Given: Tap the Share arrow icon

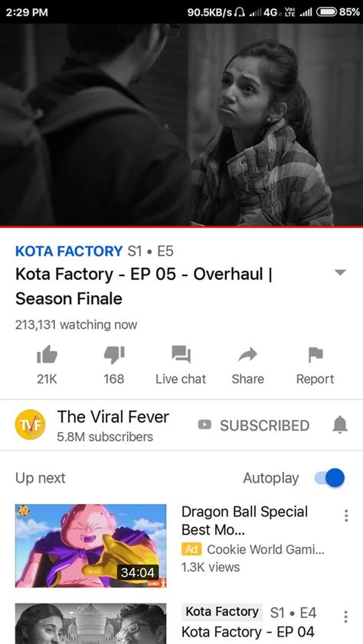Looking at the screenshot, I should pyautogui.click(x=247, y=354).
